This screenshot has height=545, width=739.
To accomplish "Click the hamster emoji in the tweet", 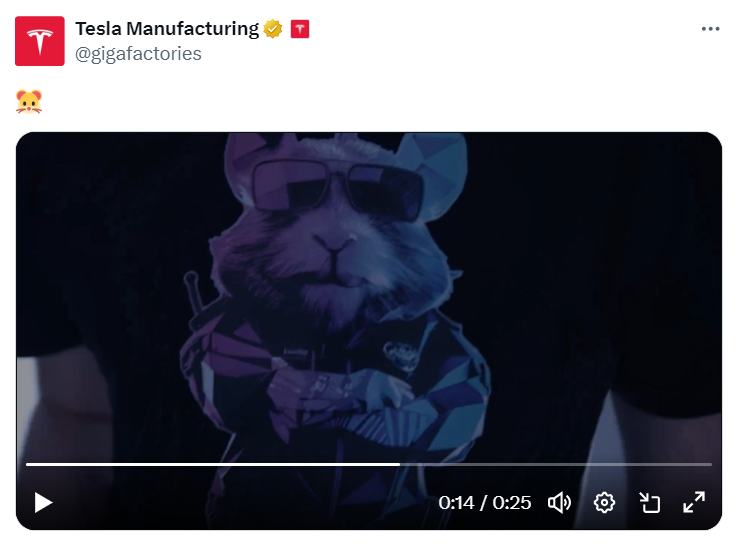I will pyautogui.click(x=29, y=102).
